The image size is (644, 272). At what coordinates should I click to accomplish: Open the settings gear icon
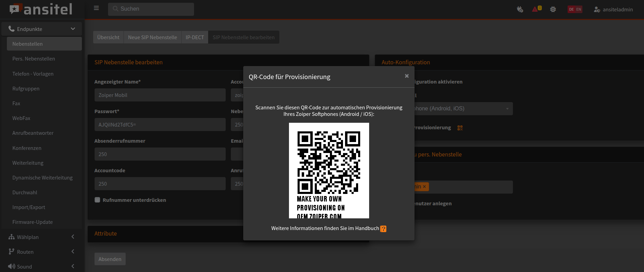(x=553, y=9)
